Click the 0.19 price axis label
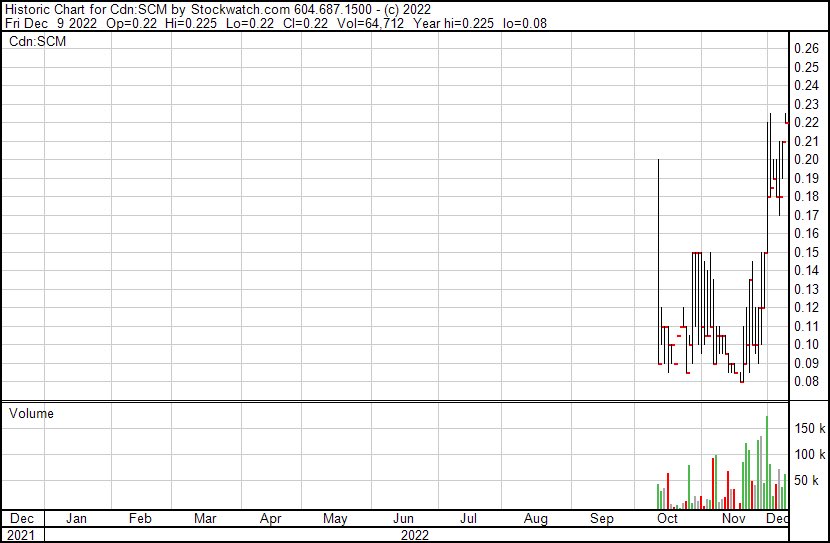Image resolution: width=830 pixels, height=543 pixels. pyautogui.click(x=806, y=178)
